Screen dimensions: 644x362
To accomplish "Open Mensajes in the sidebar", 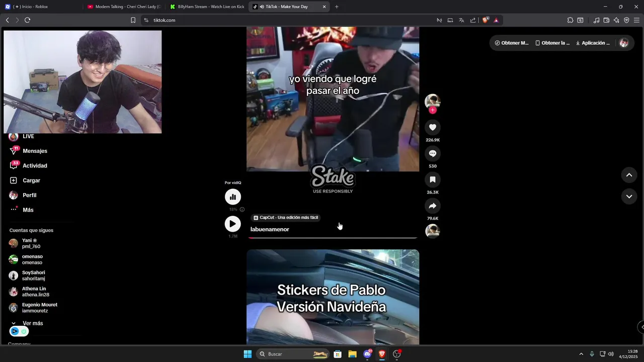I will (x=29, y=151).
